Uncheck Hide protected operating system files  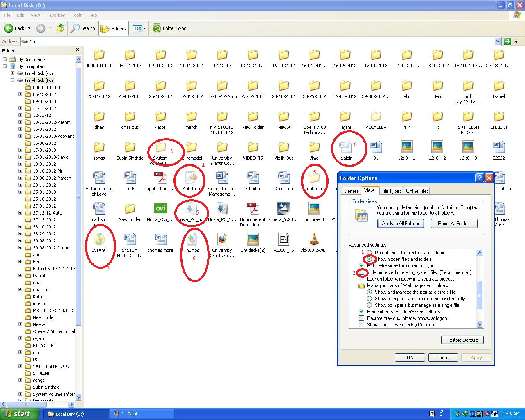tap(361, 272)
